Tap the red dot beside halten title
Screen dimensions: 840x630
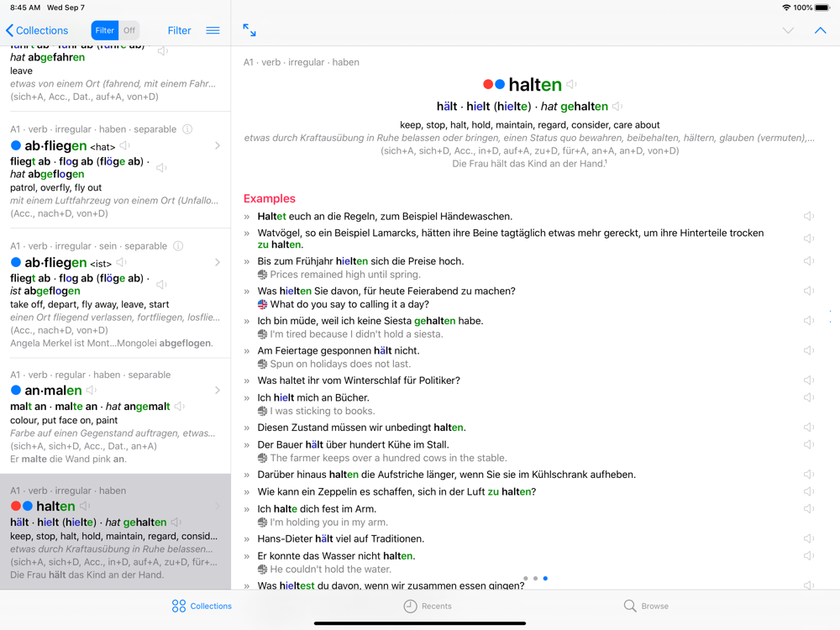pos(488,84)
